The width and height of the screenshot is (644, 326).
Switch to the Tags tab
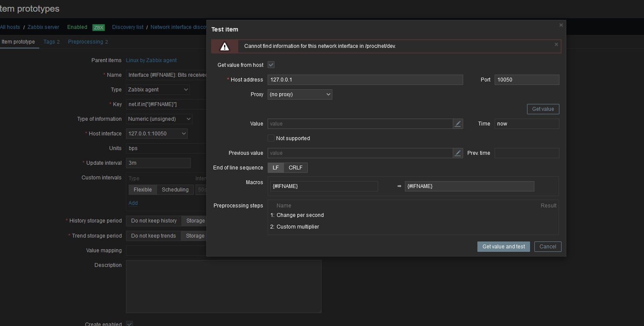51,42
